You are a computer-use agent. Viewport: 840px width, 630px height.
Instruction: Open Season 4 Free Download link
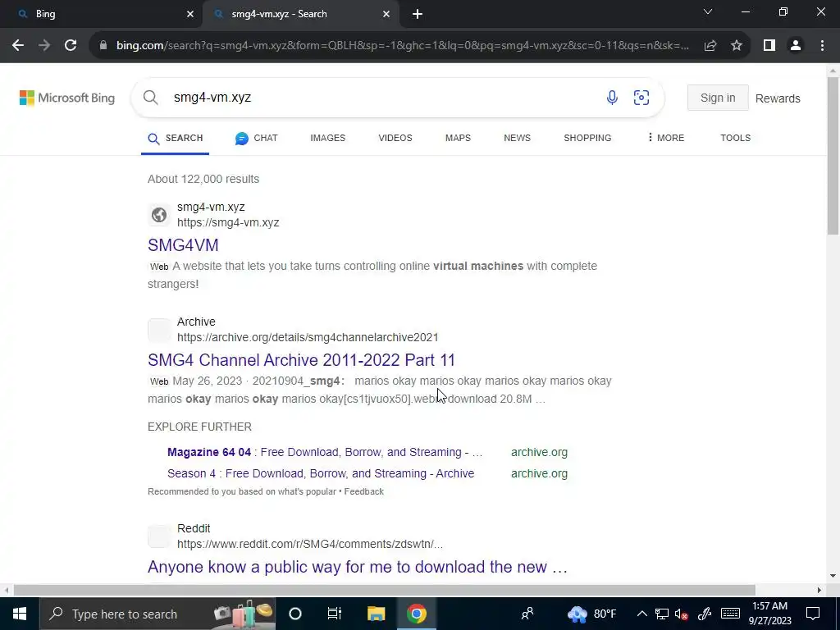click(321, 473)
